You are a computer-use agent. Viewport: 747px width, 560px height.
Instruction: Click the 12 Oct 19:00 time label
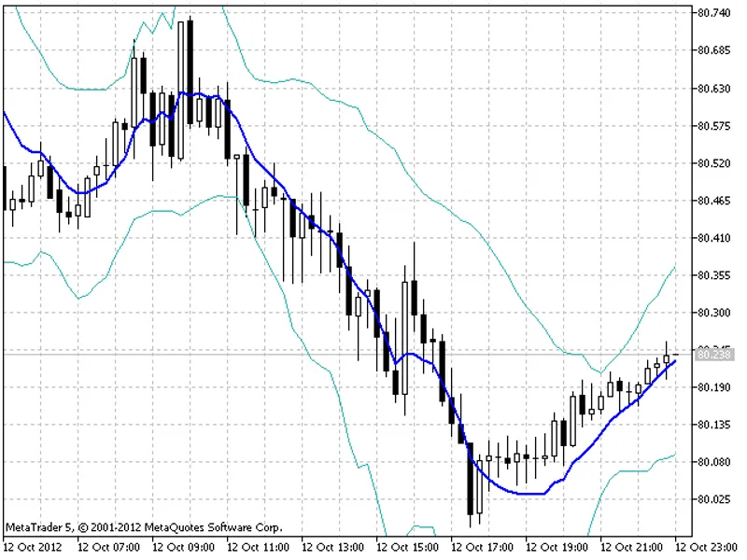557,547
